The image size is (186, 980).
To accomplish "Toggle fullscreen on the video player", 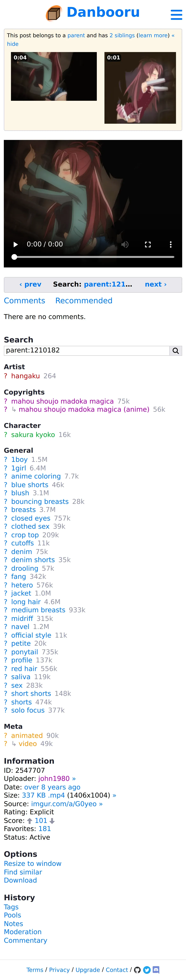I will (148, 244).
